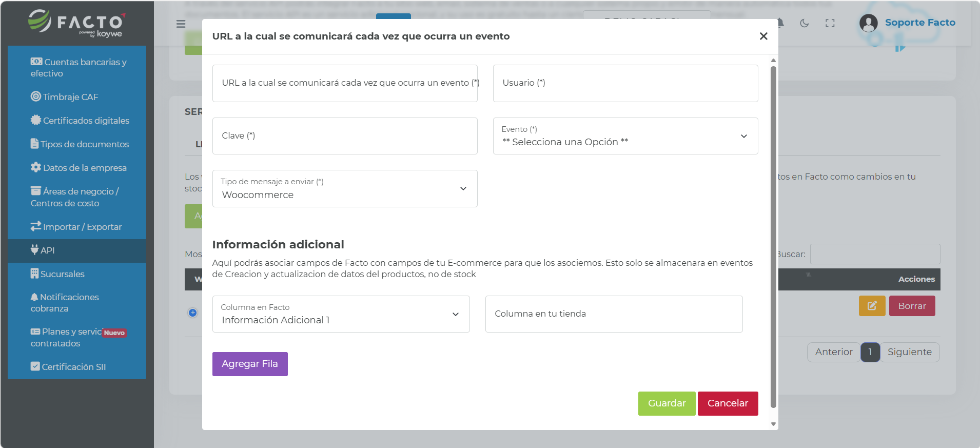Viewport: 980px width, 448px height.
Task: Click the arrows icon for Importar / Exportar
Action: 36,226
